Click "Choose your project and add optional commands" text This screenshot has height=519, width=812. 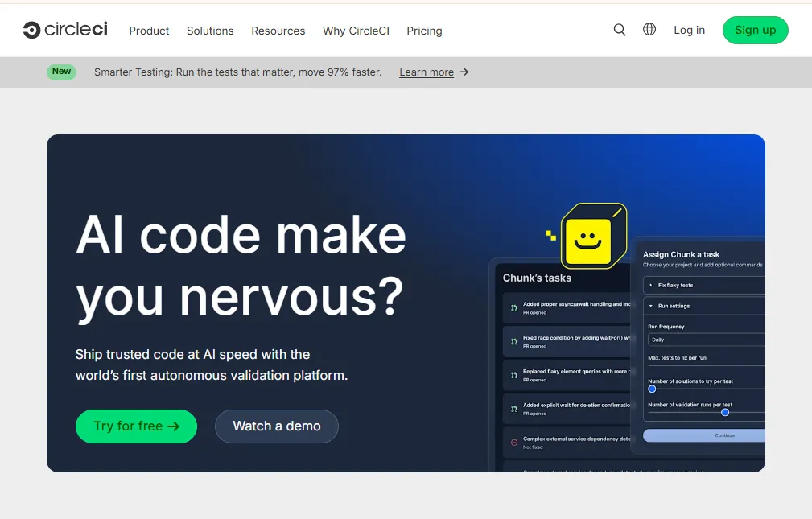coord(703,265)
